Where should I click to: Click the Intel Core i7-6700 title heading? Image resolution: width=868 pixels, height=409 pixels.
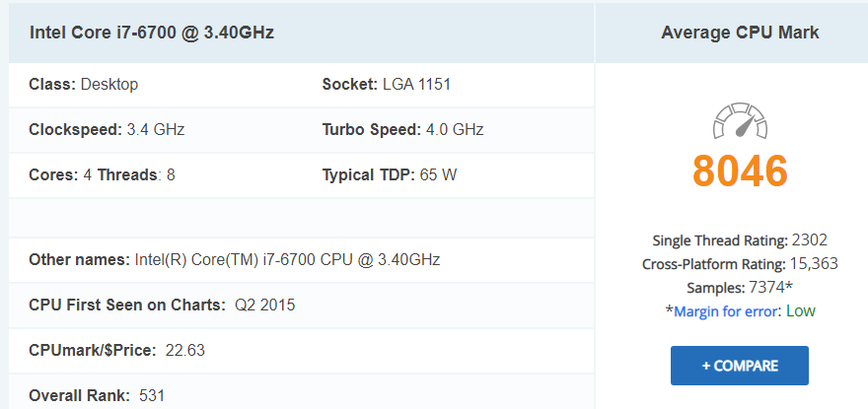[x=152, y=33]
